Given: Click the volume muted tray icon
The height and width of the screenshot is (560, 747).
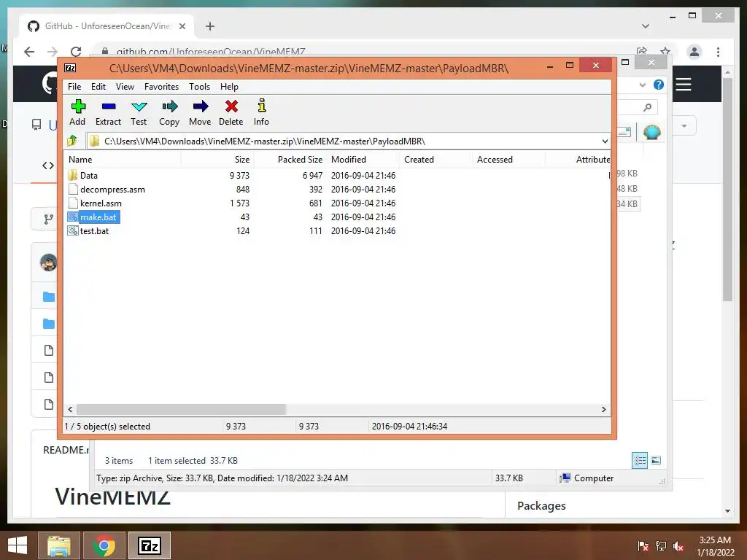Looking at the screenshot, I should 678,546.
